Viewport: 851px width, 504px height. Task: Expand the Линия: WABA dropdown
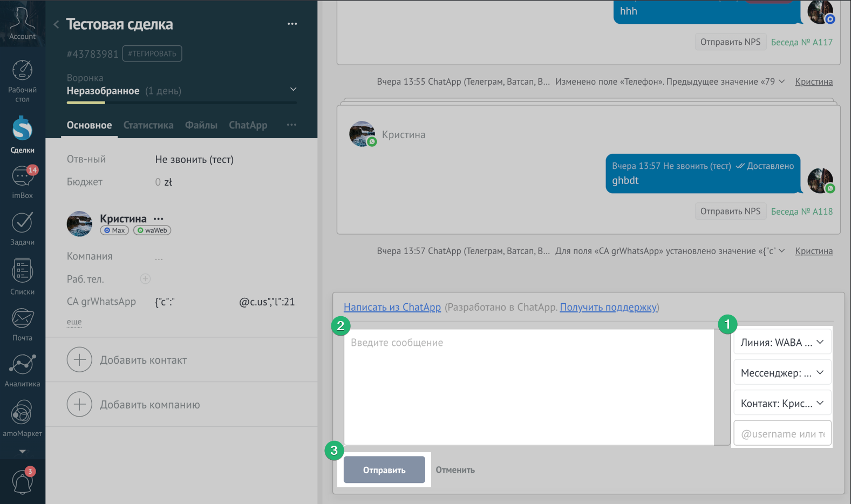(782, 343)
